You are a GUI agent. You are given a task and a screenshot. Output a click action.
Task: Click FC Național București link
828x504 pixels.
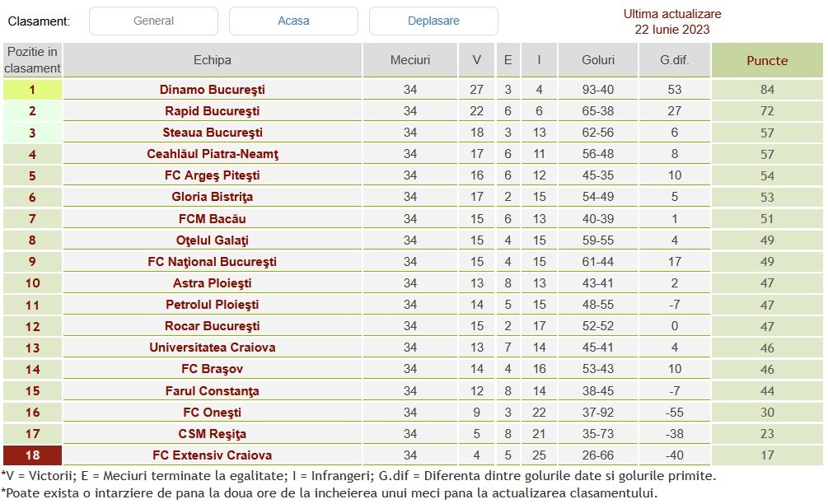[x=212, y=262]
